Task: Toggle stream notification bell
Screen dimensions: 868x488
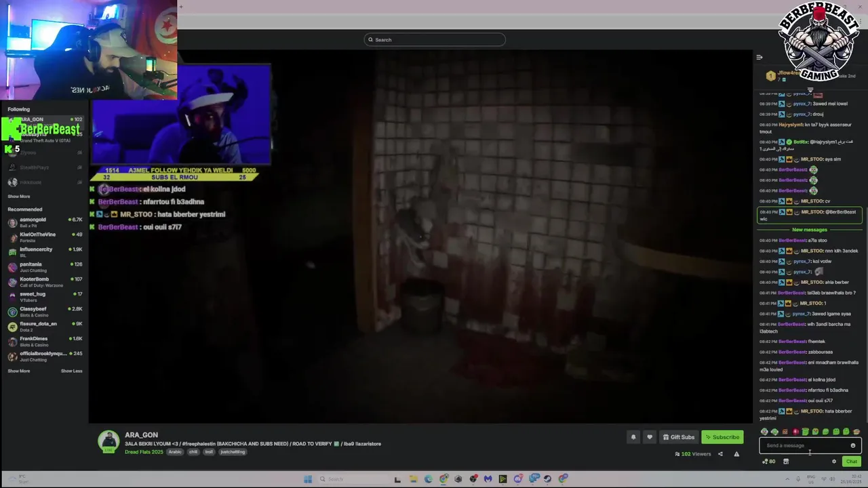Action: tap(633, 437)
